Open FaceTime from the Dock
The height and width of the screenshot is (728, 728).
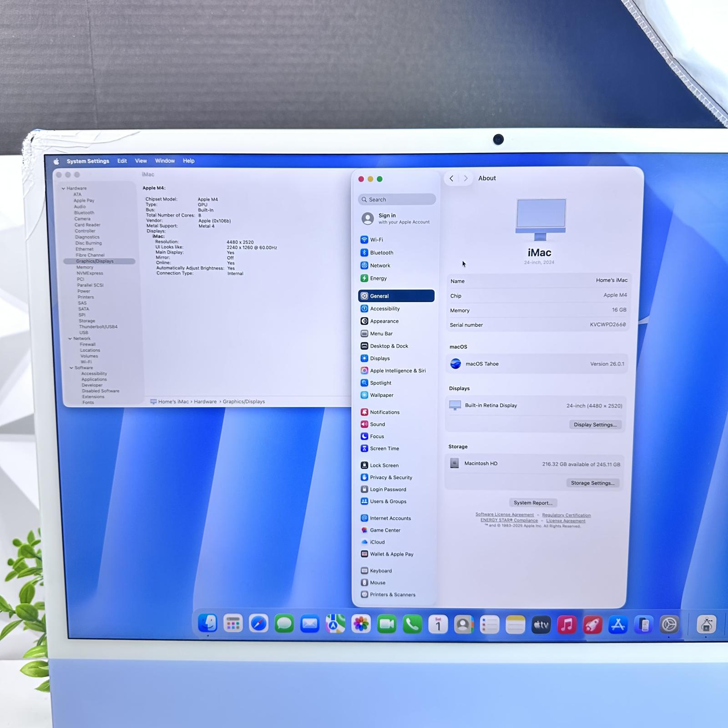(386, 624)
